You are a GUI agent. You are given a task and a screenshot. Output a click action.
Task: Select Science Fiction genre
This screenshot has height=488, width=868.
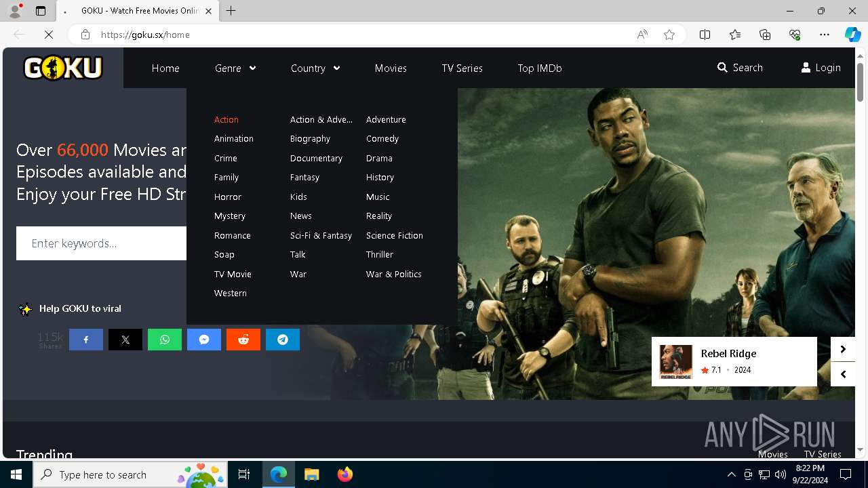tap(395, 235)
